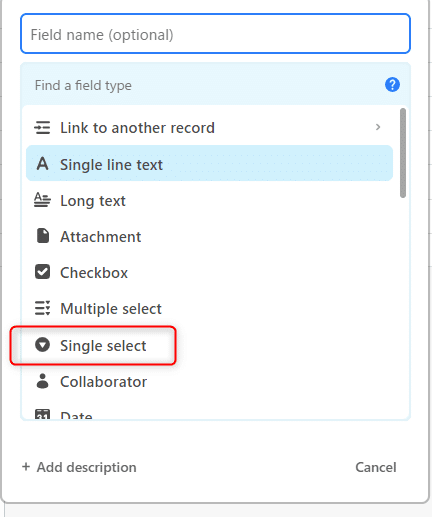Select the Attachment field type
The height and width of the screenshot is (517, 432).
pyautogui.click(x=209, y=237)
